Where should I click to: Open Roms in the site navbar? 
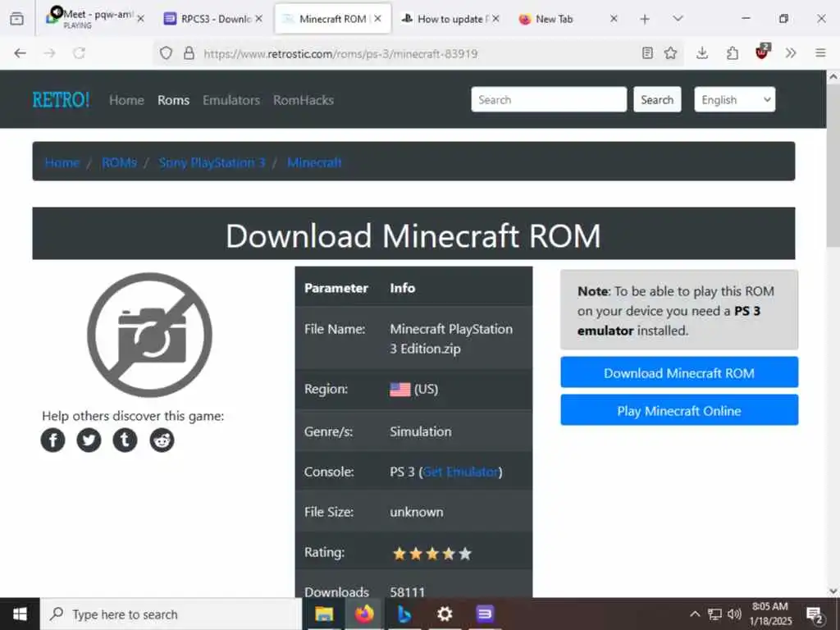pos(174,100)
